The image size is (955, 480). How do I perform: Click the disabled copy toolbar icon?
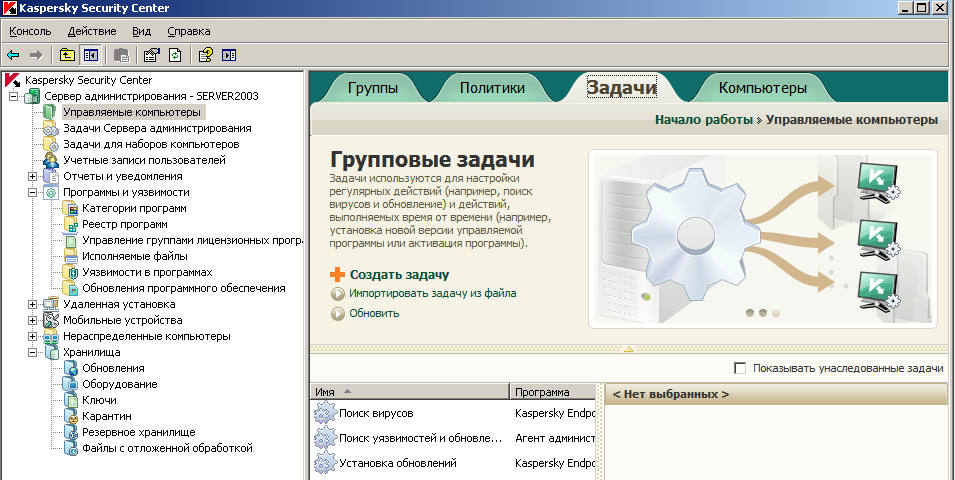121,55
